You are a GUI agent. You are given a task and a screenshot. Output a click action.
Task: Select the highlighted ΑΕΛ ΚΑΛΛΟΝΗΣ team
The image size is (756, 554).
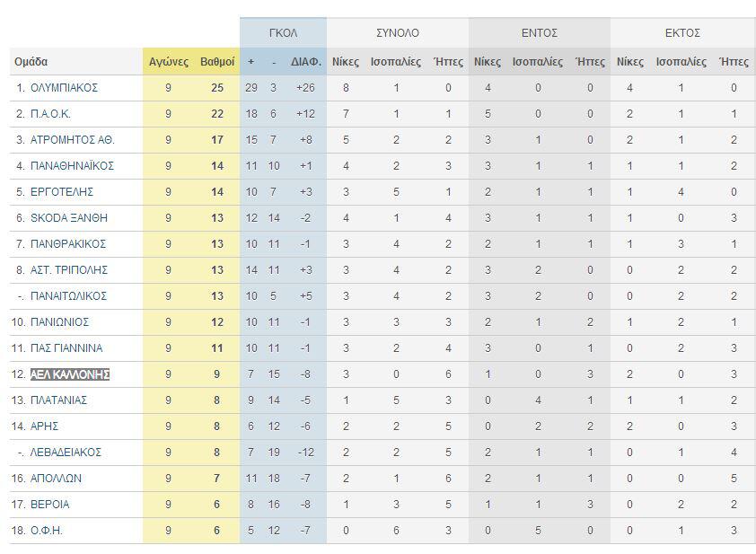[70, 374]
